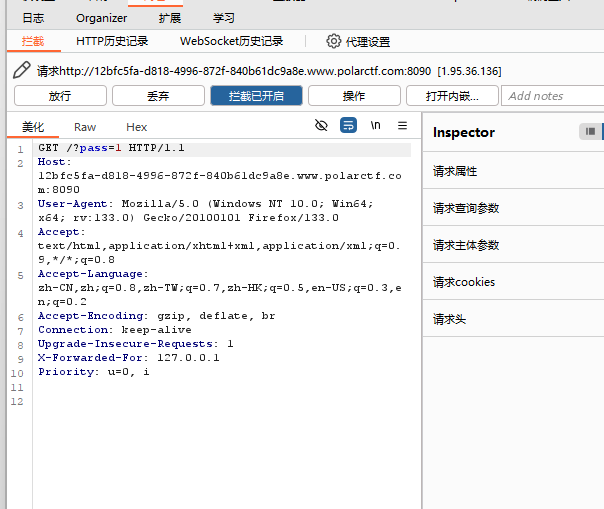This screenshot has width=604, height=509.
Task: Click the GET /?pass=1 request line
Action: click(x=111, y=148)
